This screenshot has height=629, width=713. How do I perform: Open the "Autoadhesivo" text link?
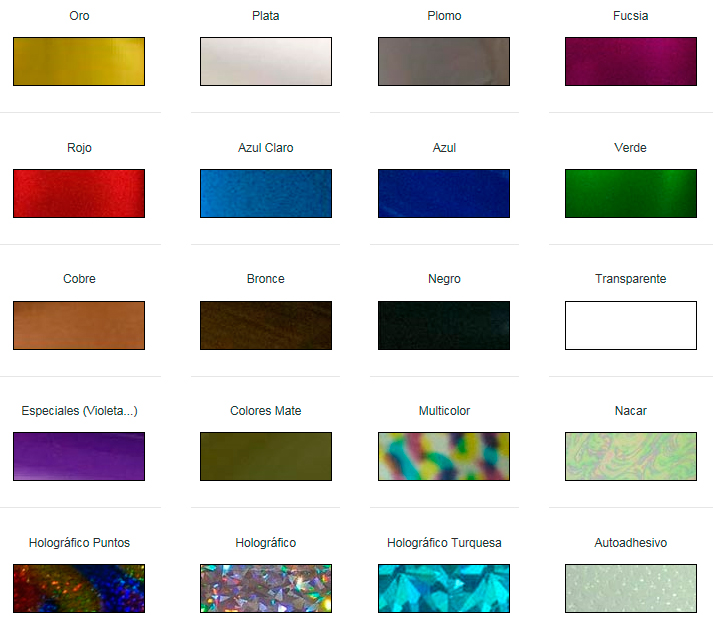pos(631,543)
